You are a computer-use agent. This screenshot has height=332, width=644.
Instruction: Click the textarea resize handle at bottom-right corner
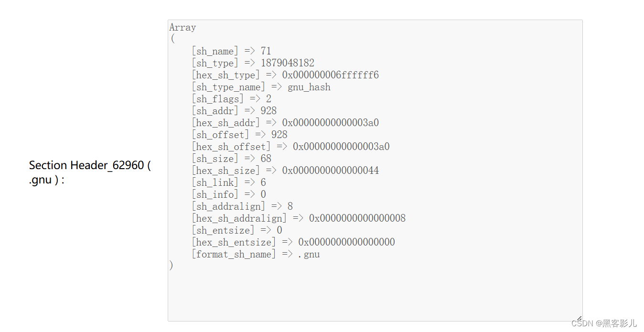pos(579,318)
